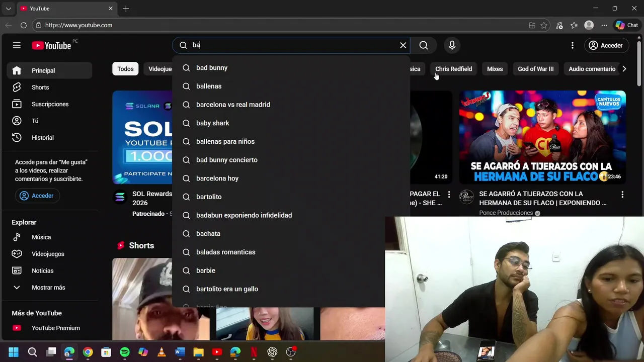Choose "badabun exponiendo infidelidad" suggestion
Image resolution: width=644 pixels, height=362 pixels.
tap(291, 215)
